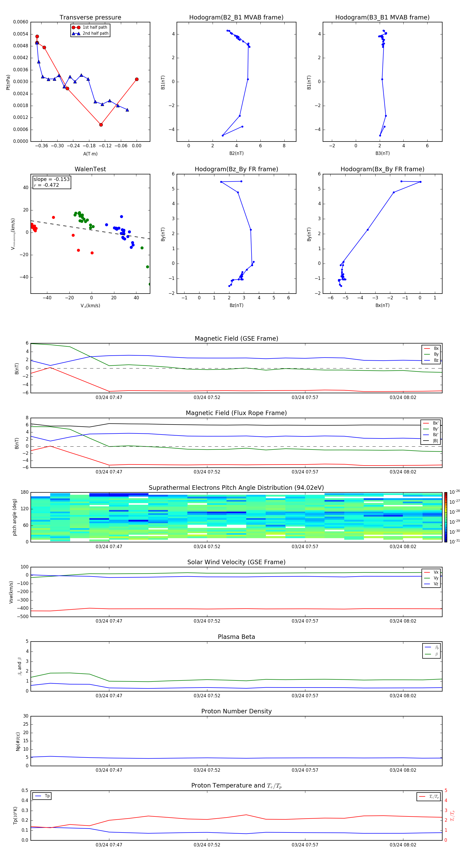Click the 'B3(nT)' x-axis label
Image resolution: width=473 pixels, height=868 pixels.
pyautogui.click(x=382, y=153)
